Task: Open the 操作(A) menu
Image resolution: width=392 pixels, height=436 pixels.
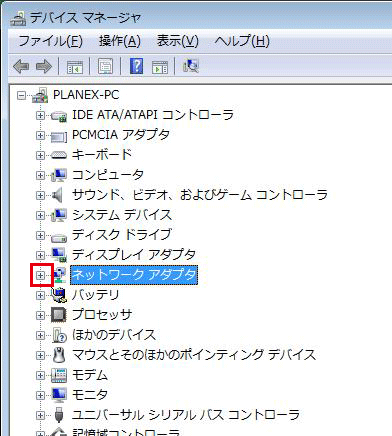Action: 120,41
